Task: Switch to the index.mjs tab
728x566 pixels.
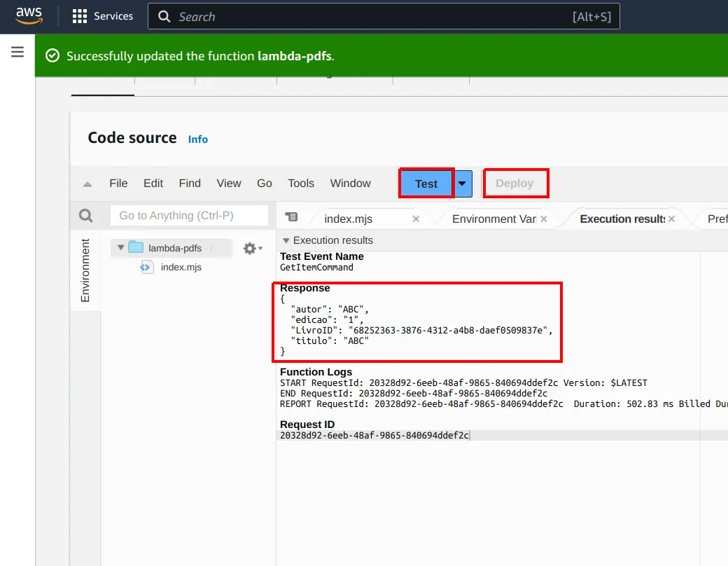Action: (x=348, y=219)
